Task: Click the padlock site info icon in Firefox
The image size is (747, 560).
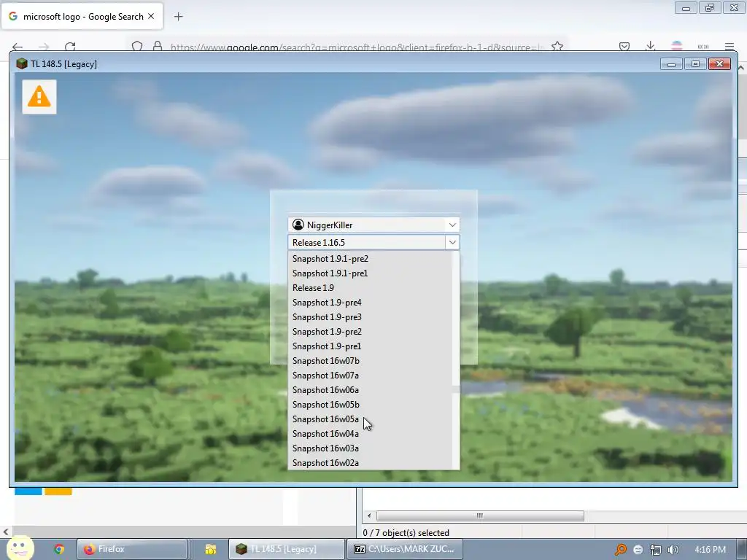Action: tap(158, 47)
